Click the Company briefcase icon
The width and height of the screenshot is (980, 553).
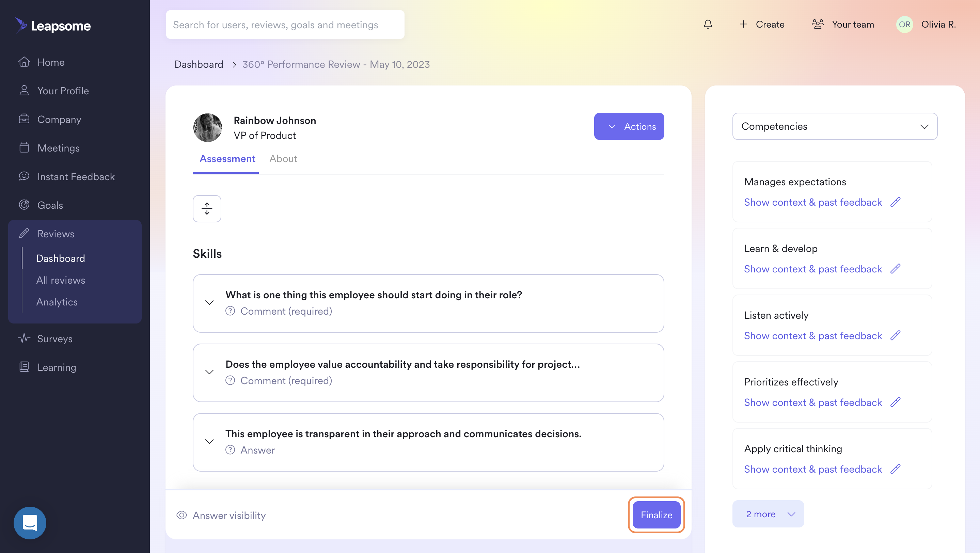[x=24, y=119]
